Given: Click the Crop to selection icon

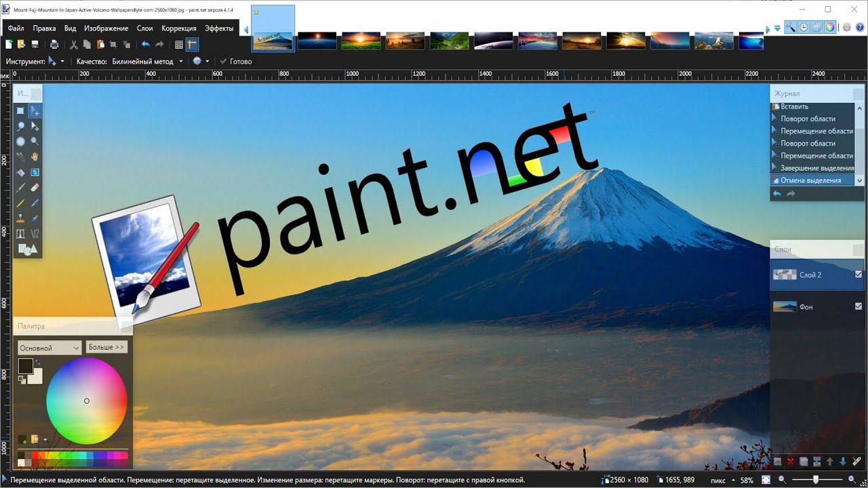Looking at the screenshot, I should click(x=113, y=45).
